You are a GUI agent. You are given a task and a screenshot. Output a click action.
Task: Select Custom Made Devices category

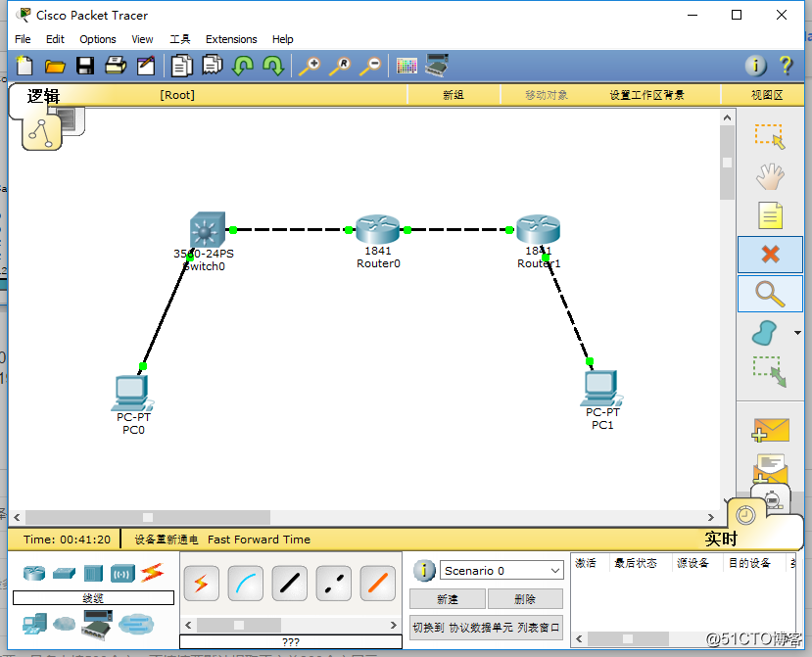97,625
